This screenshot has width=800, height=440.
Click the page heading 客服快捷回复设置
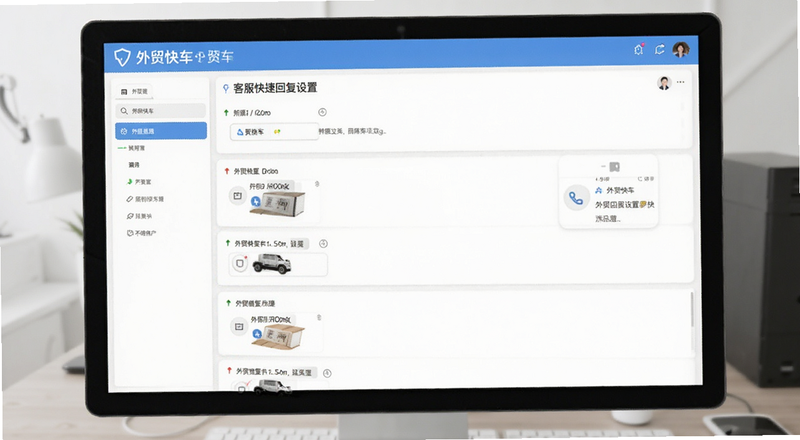click(276, 88)
